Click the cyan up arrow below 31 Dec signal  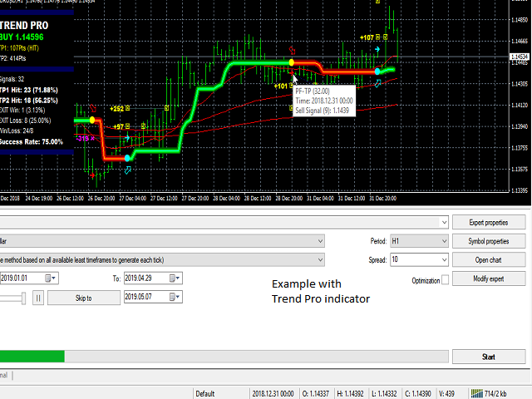(378, 83)
